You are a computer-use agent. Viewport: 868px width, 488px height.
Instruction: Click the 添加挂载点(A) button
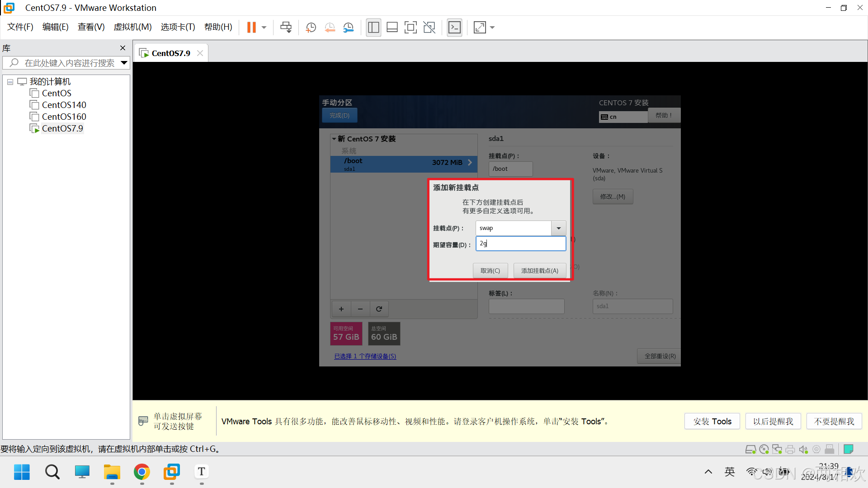tap(540, 271)
